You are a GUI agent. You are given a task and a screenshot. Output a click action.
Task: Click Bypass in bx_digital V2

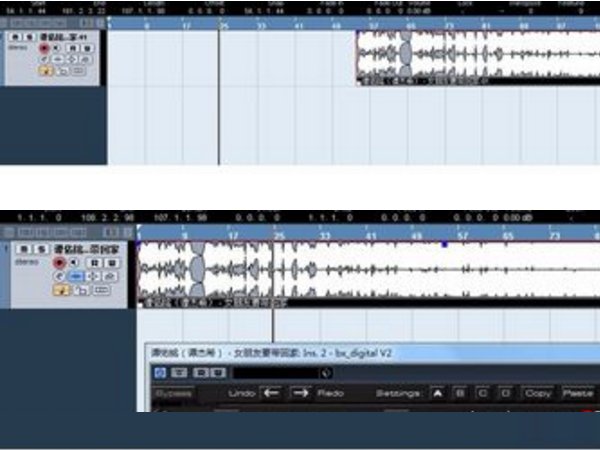click(x=173, y=393)
